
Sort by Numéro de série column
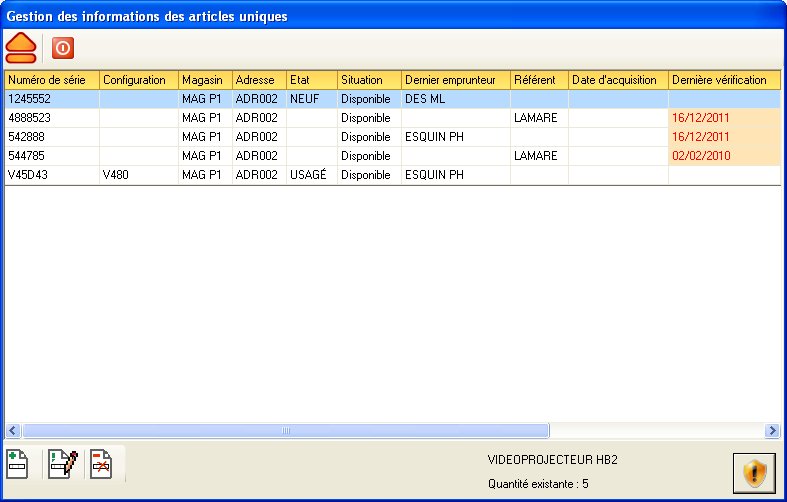[x=51, y=80]
